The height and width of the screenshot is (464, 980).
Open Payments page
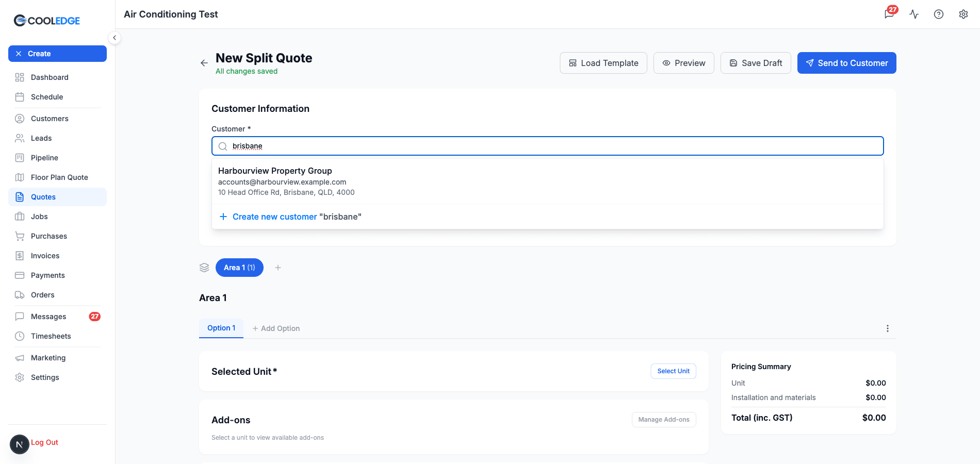click(57, 275)
